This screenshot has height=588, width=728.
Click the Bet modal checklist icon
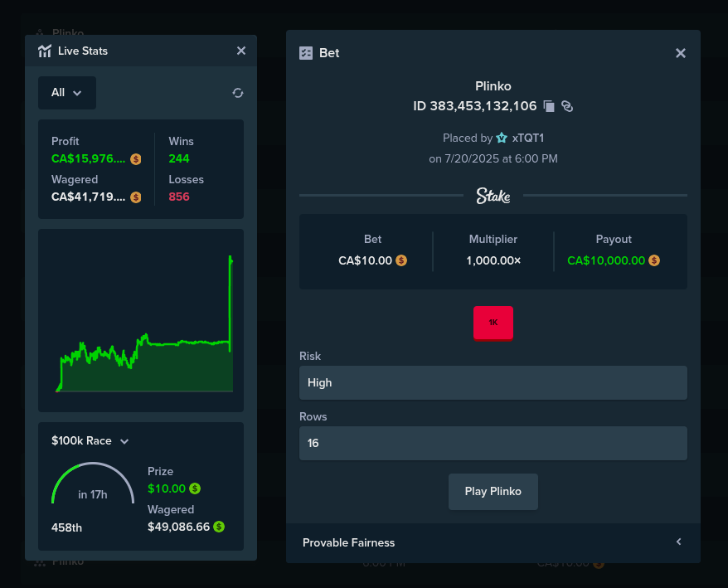306,53
